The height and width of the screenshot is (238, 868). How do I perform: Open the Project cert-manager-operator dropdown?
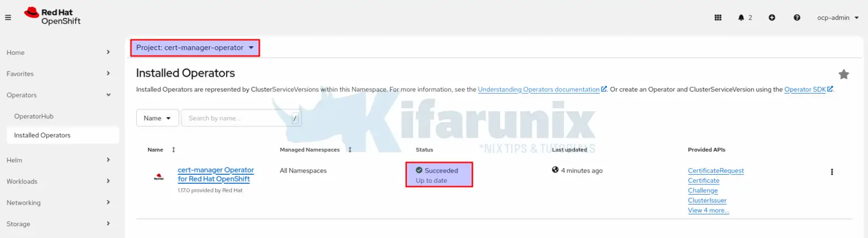[195, 48]
